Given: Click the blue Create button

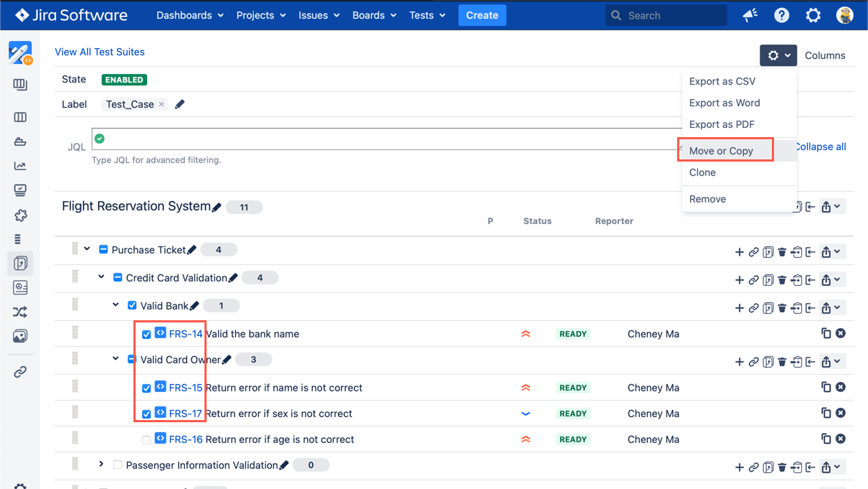Looking at the screenshot, I should click(x=482, y=15).
